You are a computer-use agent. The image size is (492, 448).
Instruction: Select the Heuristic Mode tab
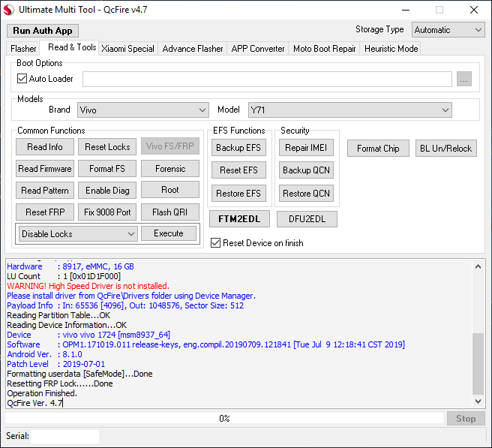coord(391,49)
